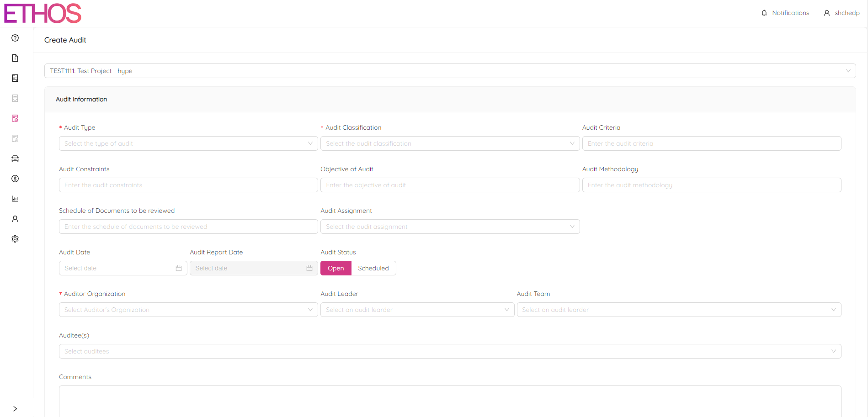Change the TEST1111 project selector
This screenshot has height=417, width=868.
point(450,71)
